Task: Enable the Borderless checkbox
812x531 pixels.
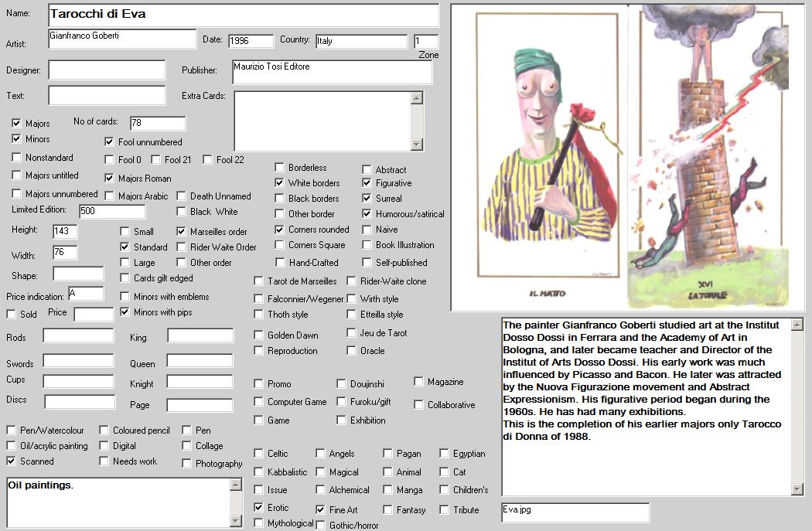Action: (280, 168)
